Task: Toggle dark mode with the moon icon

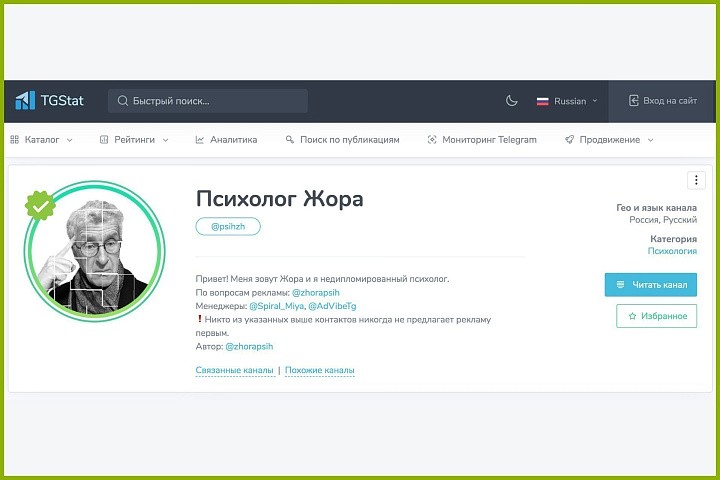Action: tap(512, 101)
